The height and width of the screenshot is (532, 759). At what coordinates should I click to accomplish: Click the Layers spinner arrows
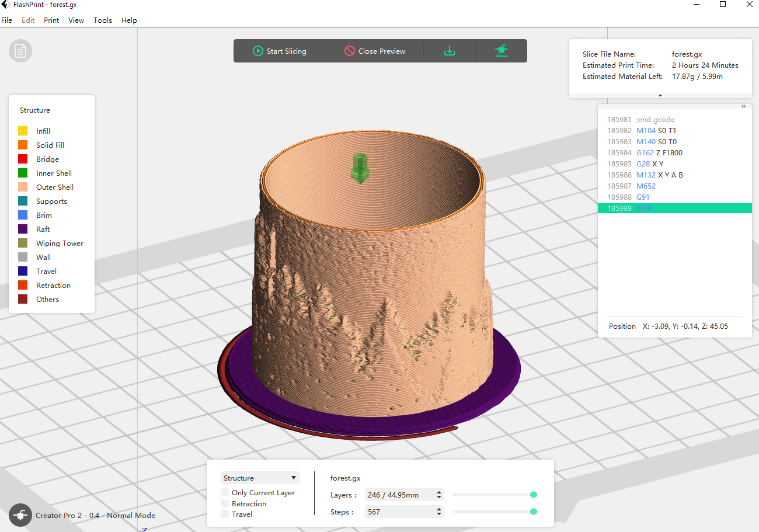coord(439,495)
